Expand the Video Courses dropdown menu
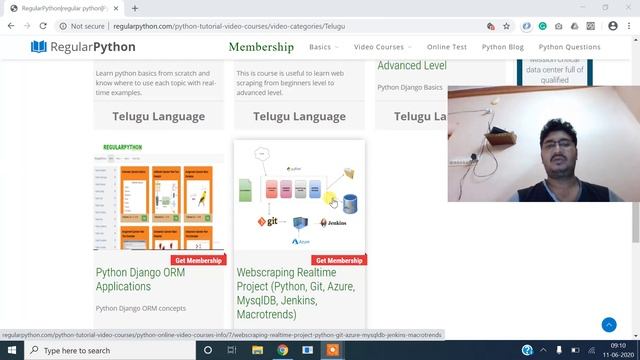This screenshot has height=360, width=640. (x=382, y=47)
